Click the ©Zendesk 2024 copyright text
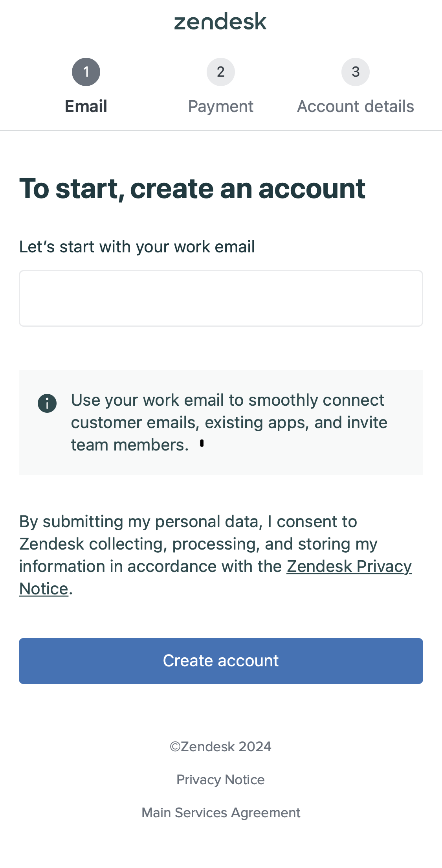This screenshot has height=868, width=442. point(221,746)
